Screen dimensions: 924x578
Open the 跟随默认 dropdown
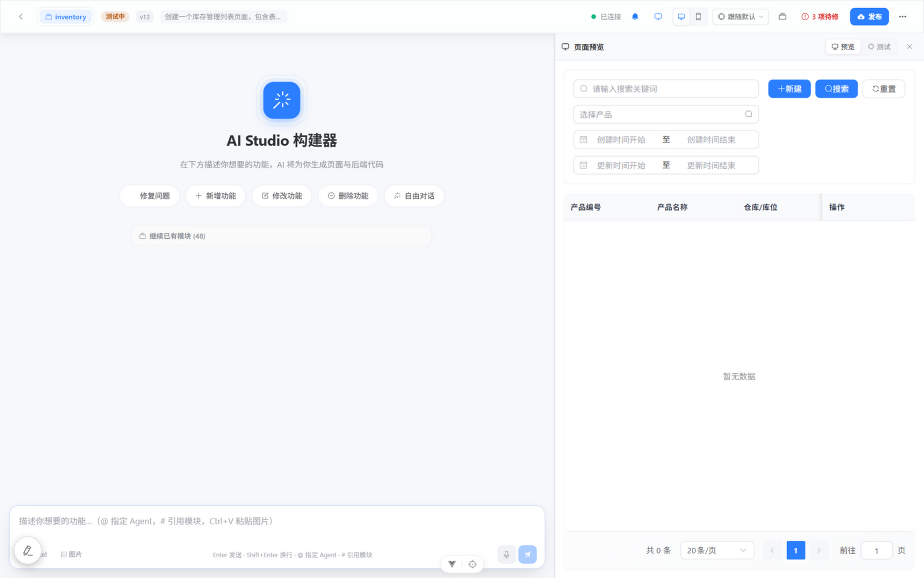click(x=740, y=17)
